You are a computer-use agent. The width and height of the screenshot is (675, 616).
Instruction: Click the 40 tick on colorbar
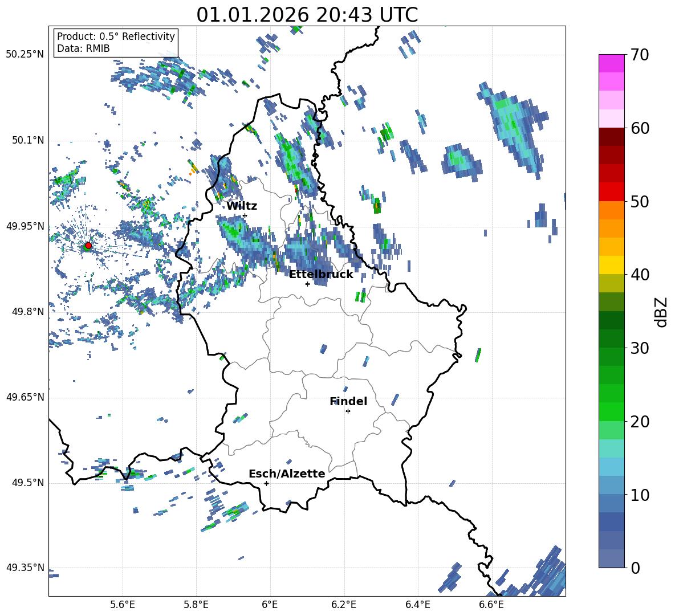[640, 275]
